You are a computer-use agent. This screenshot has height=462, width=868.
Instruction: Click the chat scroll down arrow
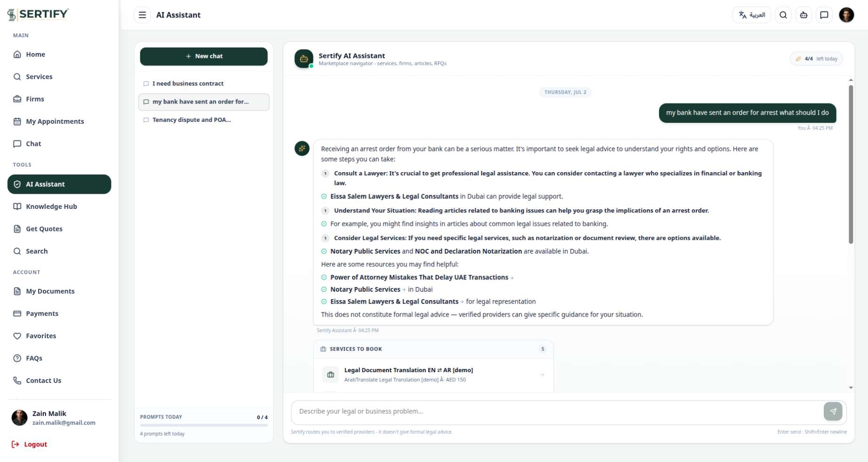tap(851, 388)
